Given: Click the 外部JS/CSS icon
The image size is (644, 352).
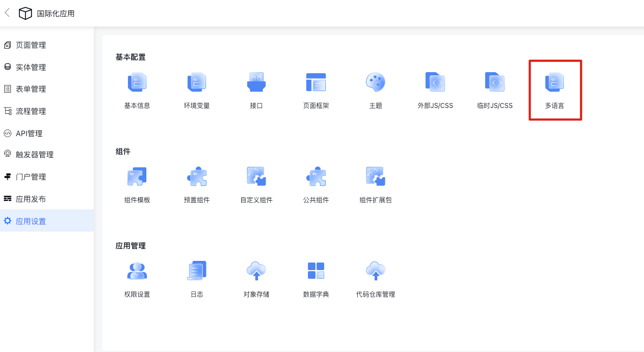Looking at the screenshot, I should click(435, 83).
